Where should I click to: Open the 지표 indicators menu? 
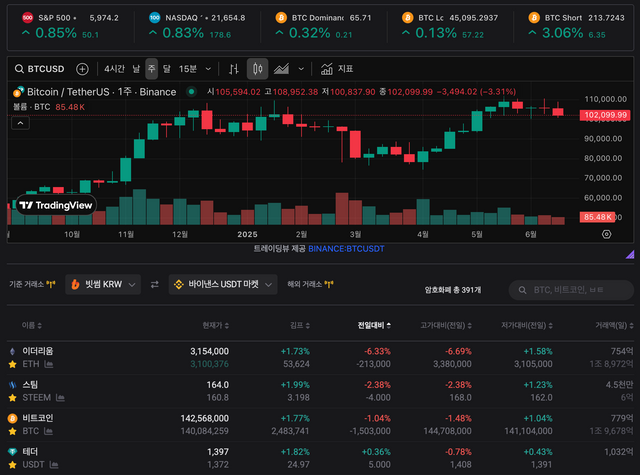(337, 69)
